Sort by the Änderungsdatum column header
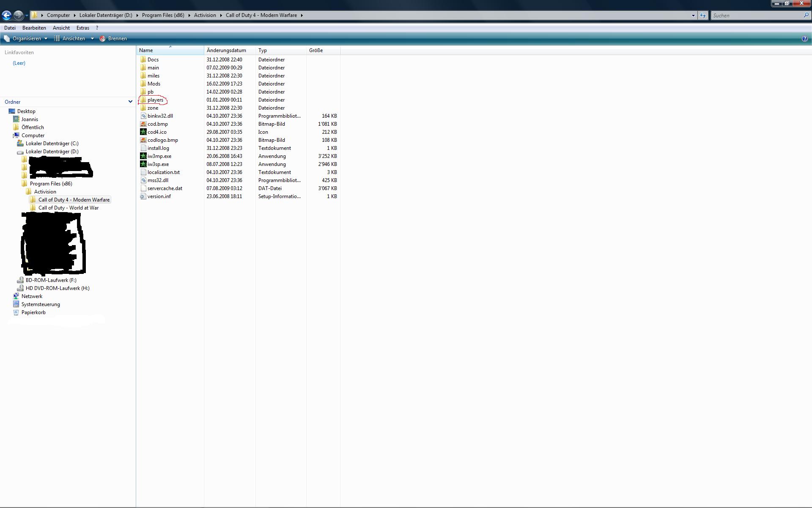 (226, 50)
